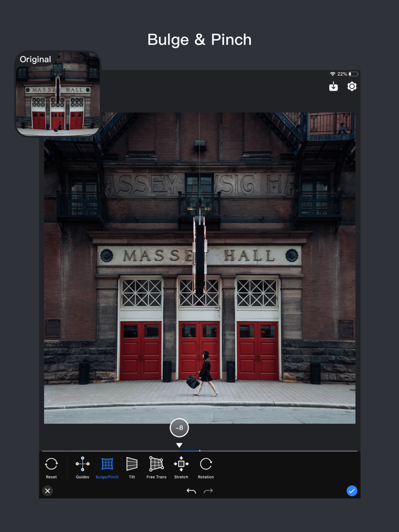Viewport: 399px width, 532px height.
Task: Save image with download icon
Action: 333,87
